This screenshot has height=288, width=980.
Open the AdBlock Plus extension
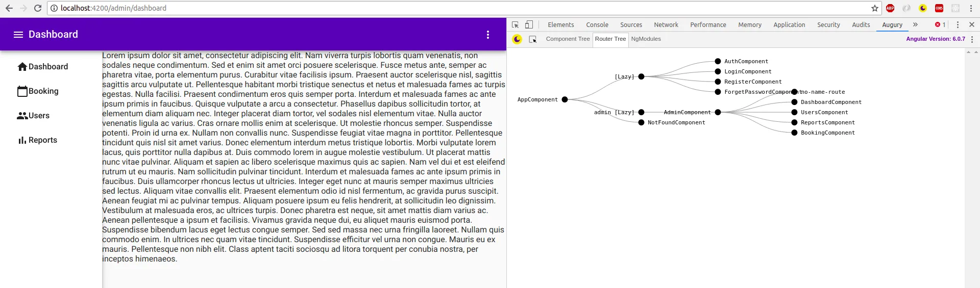[x=890, y=8]
